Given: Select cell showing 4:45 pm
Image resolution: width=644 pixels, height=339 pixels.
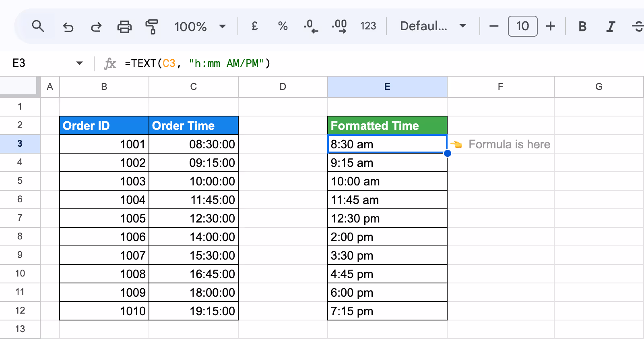Looking at the screenshot, I should 387,274.
